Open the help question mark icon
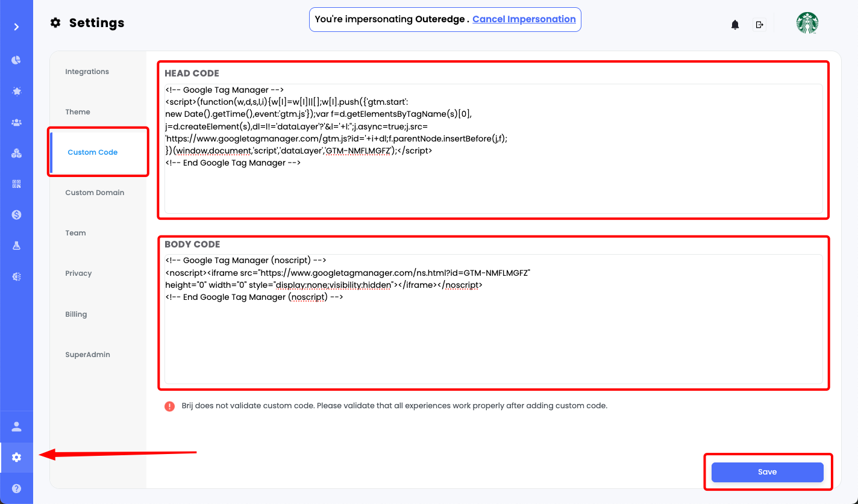 click(x=16, y=489)
